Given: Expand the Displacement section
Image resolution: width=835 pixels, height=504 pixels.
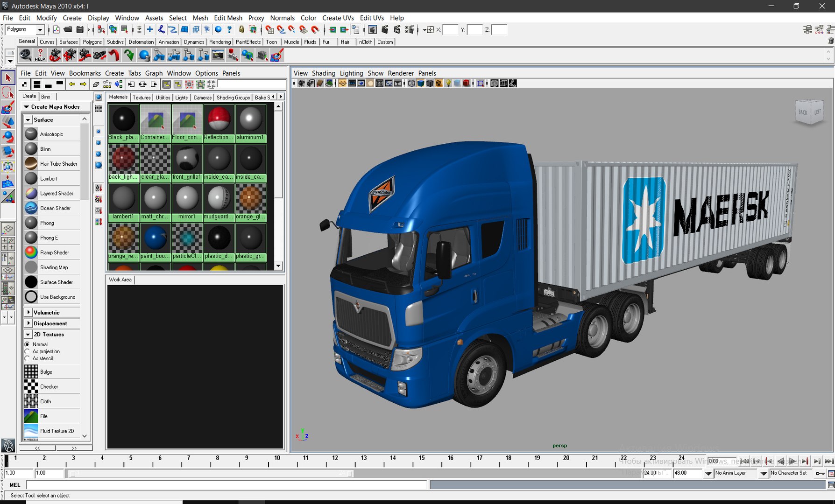Looking at the screenshot, I should (28, 323).
